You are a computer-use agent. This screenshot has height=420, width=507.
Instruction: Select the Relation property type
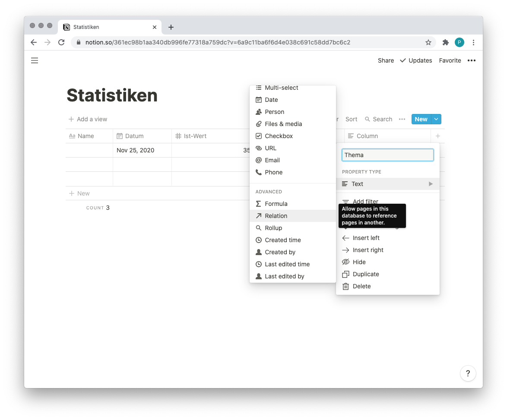click(293, 216)
